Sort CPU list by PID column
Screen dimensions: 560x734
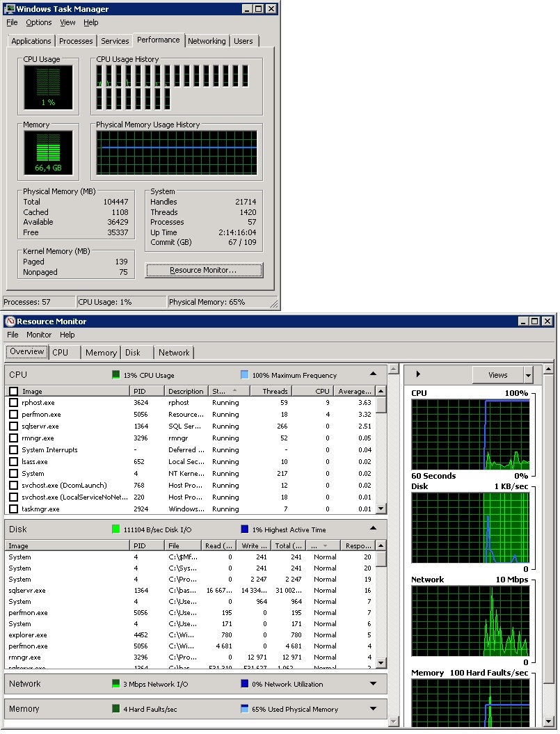147,391
